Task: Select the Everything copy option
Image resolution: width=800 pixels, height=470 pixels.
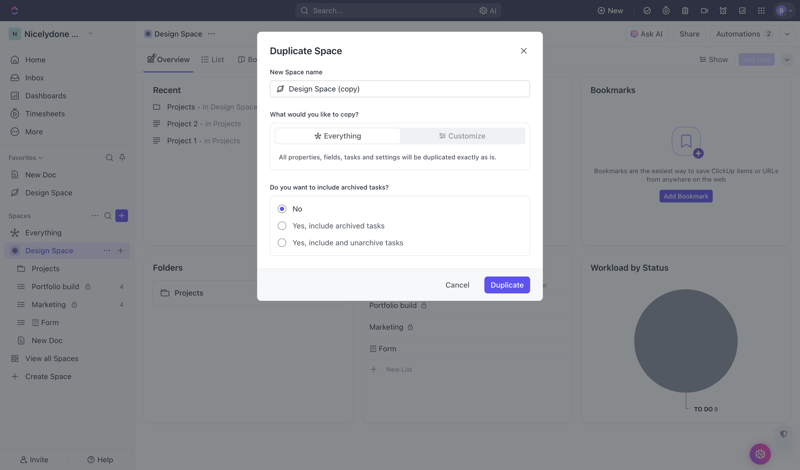Action: click(338, 136)
